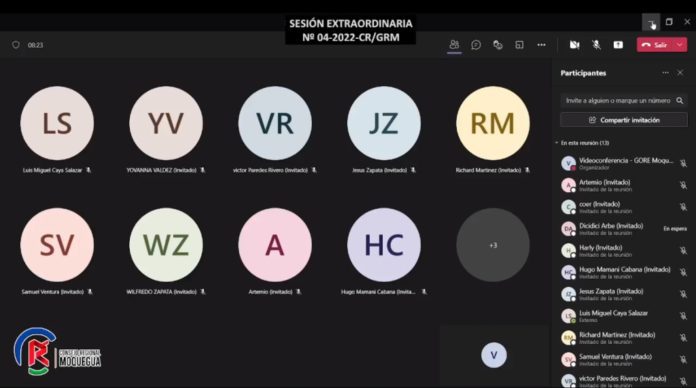Select coer (Invitado) in participant list
Image resolution: width=696 pixels, height=388 pixels.
coord(623,207)
